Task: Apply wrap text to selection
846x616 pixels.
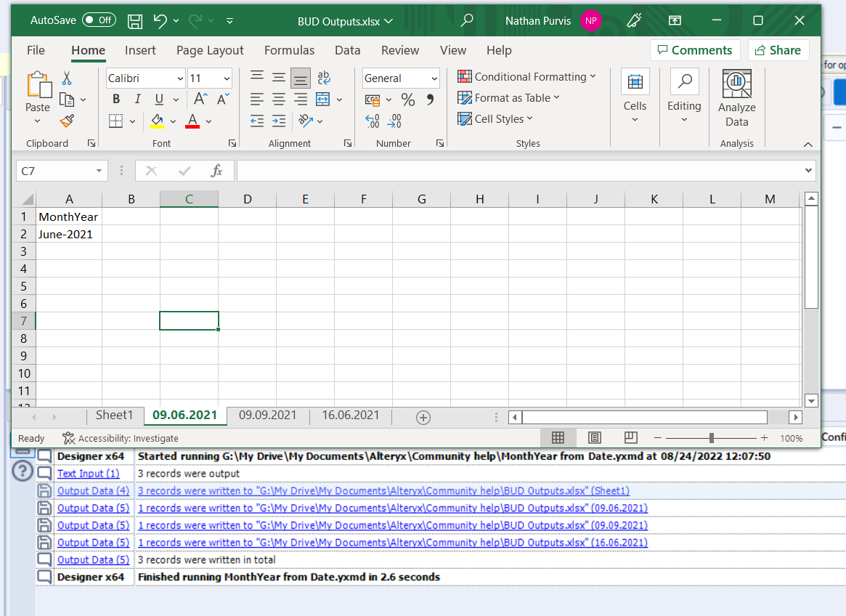Action: (x=322, y=78)
